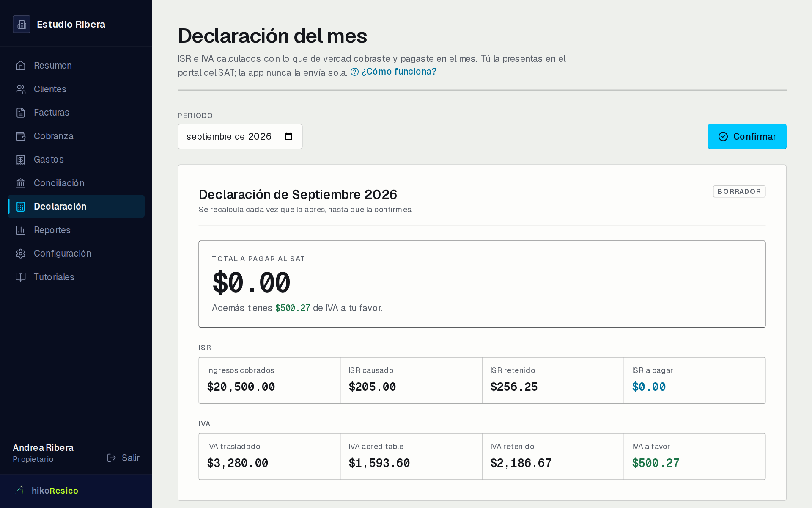812x508 pixels.
Task: Click the Andrea Ribera user name
Action: click(43, 447)
